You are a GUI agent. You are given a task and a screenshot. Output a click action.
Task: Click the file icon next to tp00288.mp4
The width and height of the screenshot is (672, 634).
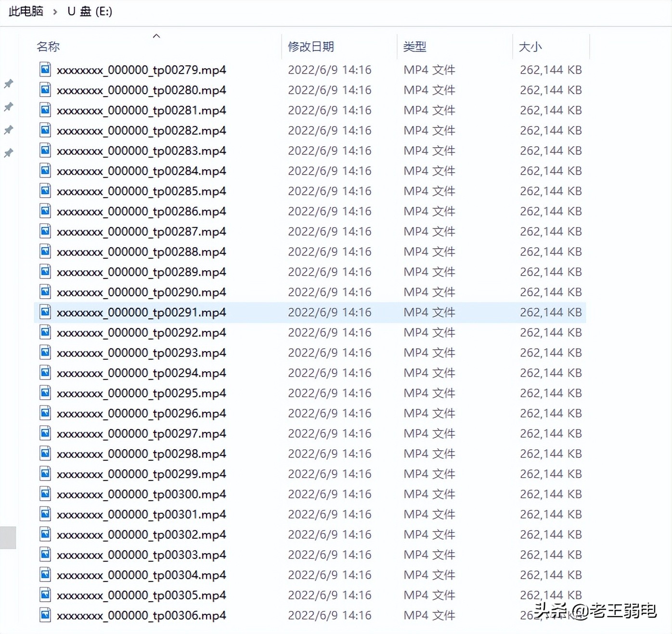[45, 252]
